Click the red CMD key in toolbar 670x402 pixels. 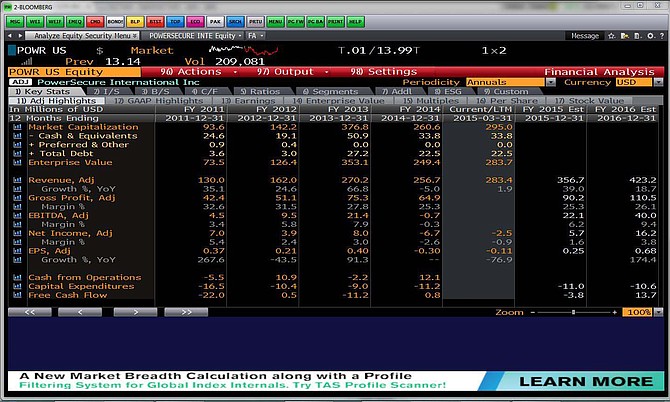95,19
